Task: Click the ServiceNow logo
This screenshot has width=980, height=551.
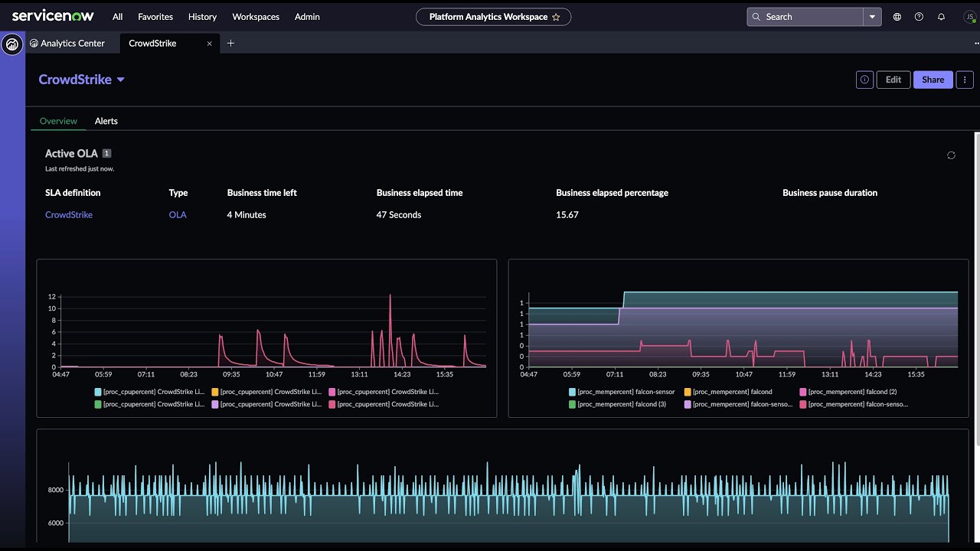Action: 52,16
